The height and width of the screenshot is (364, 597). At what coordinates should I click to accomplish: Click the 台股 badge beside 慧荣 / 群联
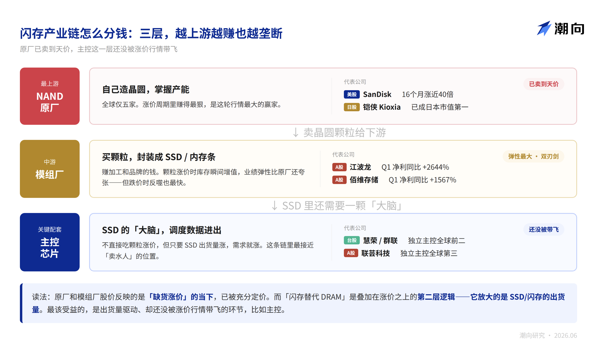(351, 240)
